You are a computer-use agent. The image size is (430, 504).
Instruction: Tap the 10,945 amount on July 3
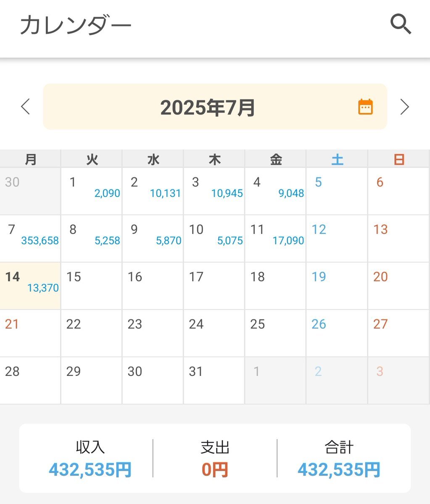tap(227, 193)
